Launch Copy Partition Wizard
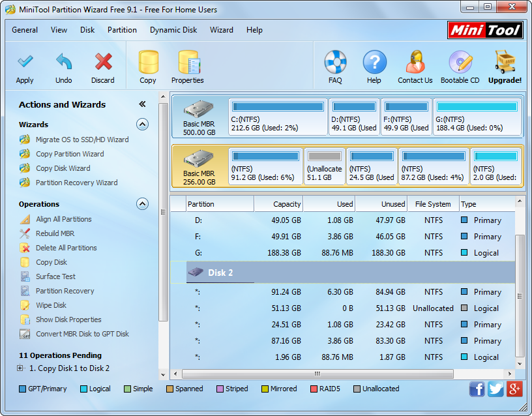This screenshot has width=532, height=416. pyautogui.click(x=70, y=154)
